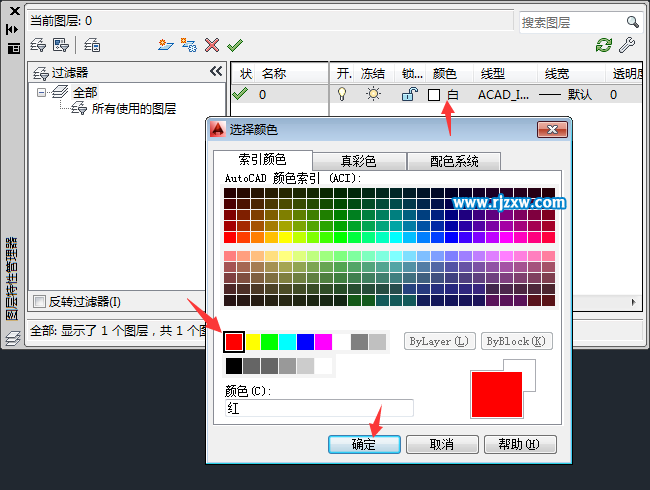Pick the yellow standard color swatch

coord(252,342)
